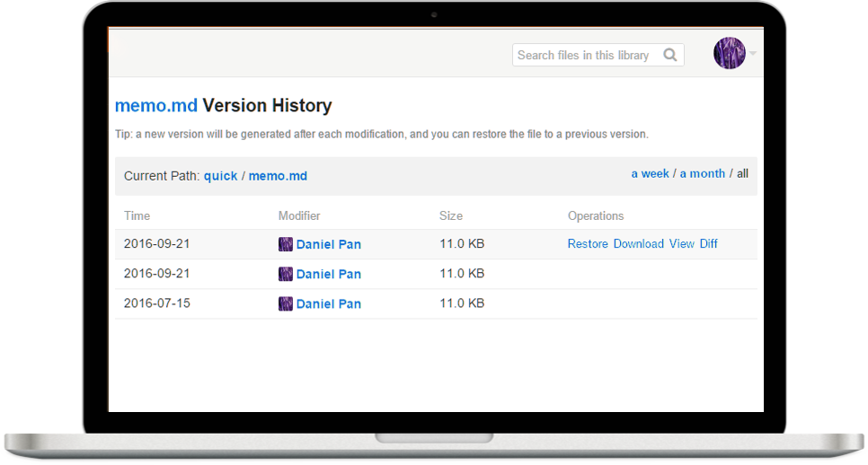The height and width of the screenshot is (465, 868).
Task: Open Daniel Pan's name link in the 2016-07-15 row
Action: tap(329, 303)
